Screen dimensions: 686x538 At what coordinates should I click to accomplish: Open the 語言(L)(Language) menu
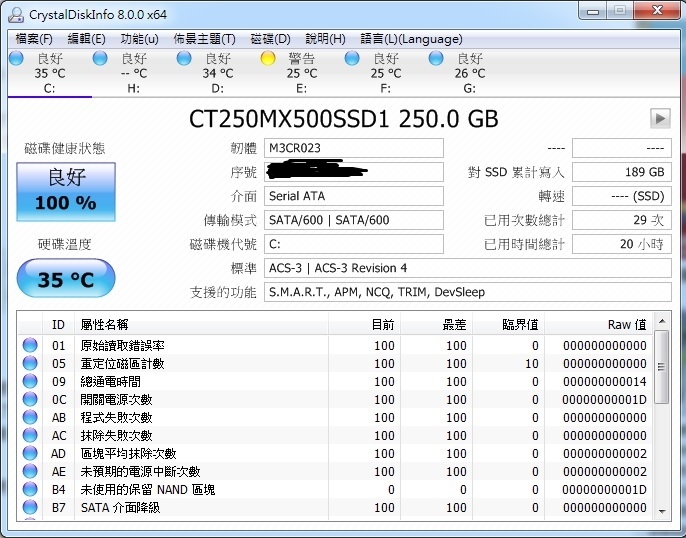(x=411, y=39)
